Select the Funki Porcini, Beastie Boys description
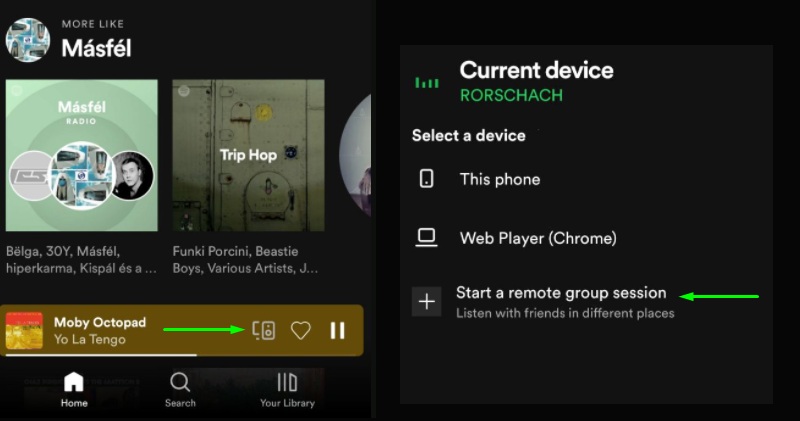800x421 pixels. point(245,260)
